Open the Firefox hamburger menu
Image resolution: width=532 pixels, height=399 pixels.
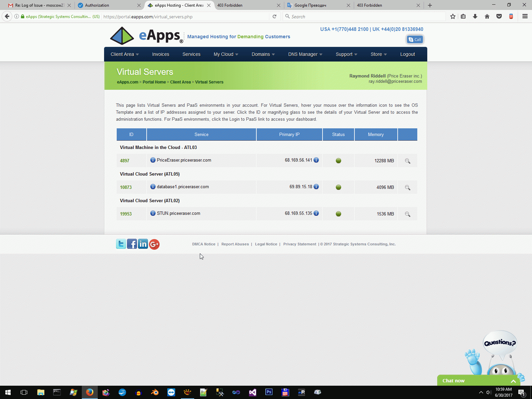coord(525,16)
